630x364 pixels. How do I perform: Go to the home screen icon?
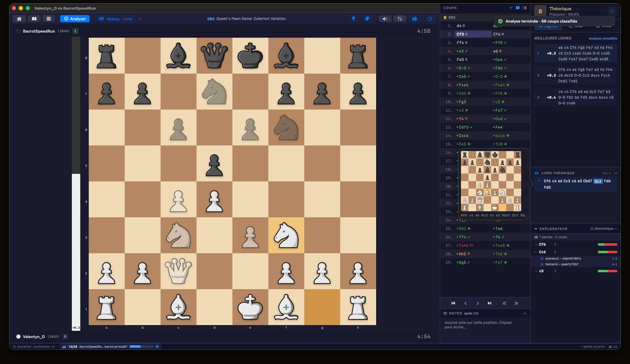point(19,19)
